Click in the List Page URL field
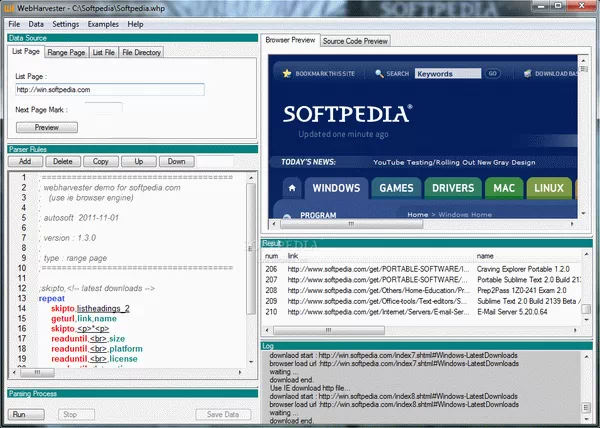 (110, 90)
